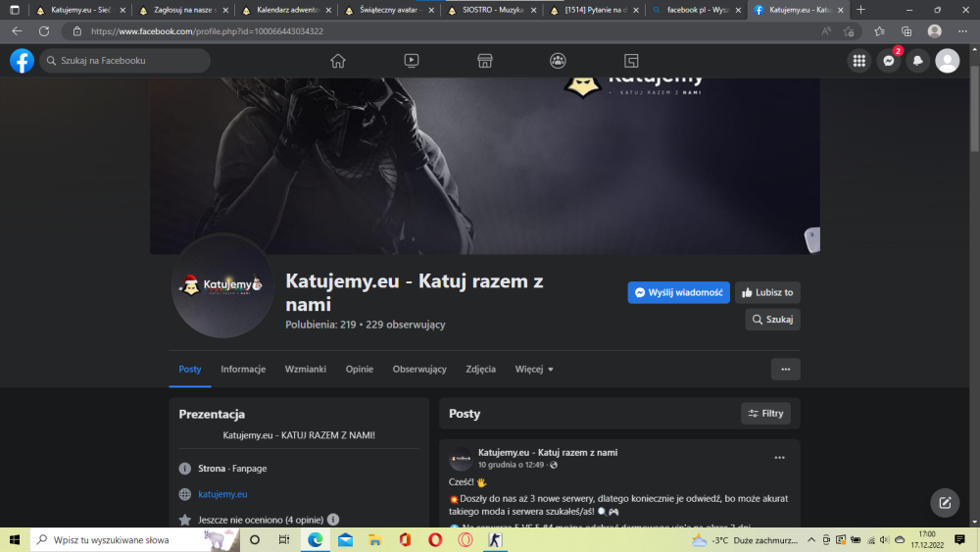Open the taskbar clock and date

[927, 539]
